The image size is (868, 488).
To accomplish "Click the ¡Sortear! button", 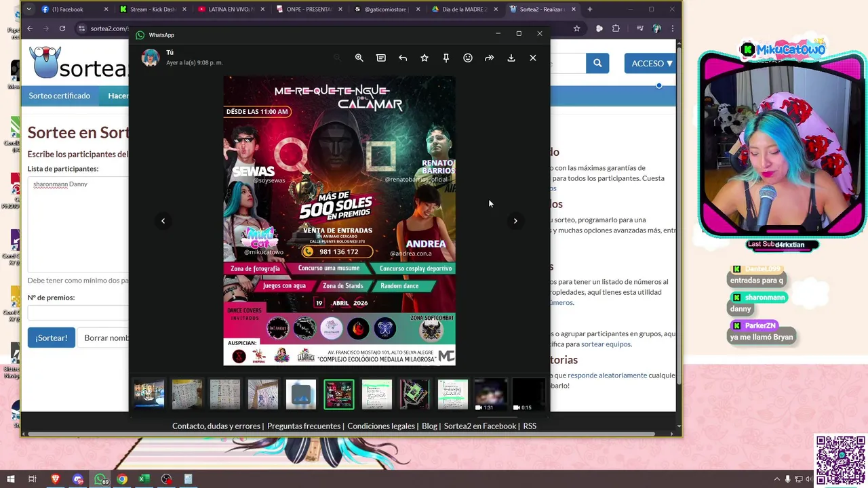I will 52,338.
